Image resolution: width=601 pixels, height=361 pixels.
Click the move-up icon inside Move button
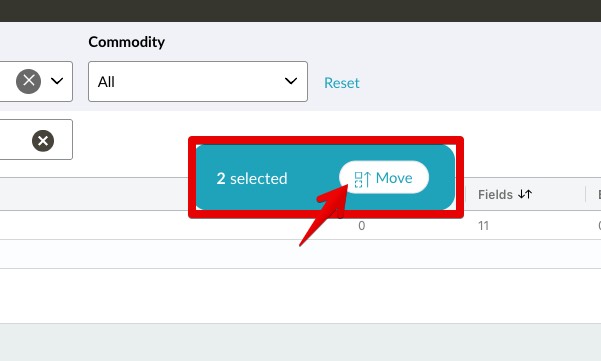pyautogui.click(x=362, y=179)
